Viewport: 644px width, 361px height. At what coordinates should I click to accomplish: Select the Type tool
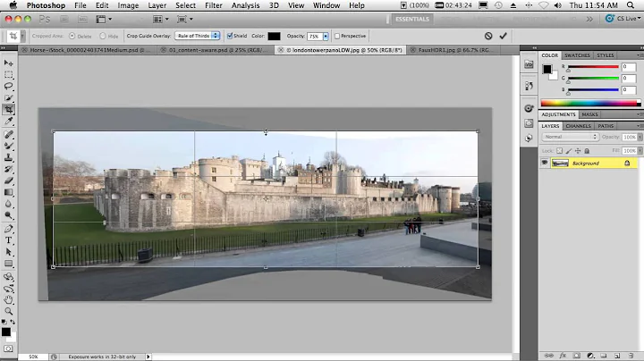8,240
